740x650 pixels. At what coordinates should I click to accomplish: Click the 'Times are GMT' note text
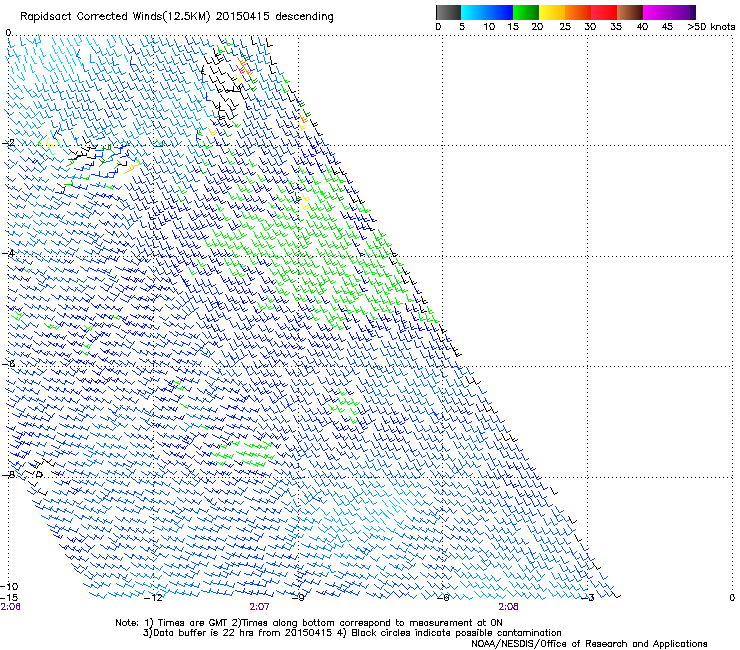click(x=192, y=623)
